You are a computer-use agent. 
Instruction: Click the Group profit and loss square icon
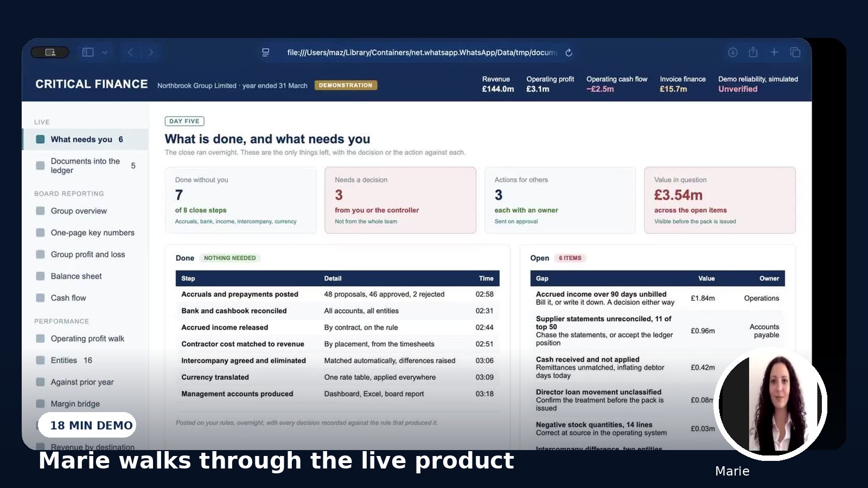point(40,254)
